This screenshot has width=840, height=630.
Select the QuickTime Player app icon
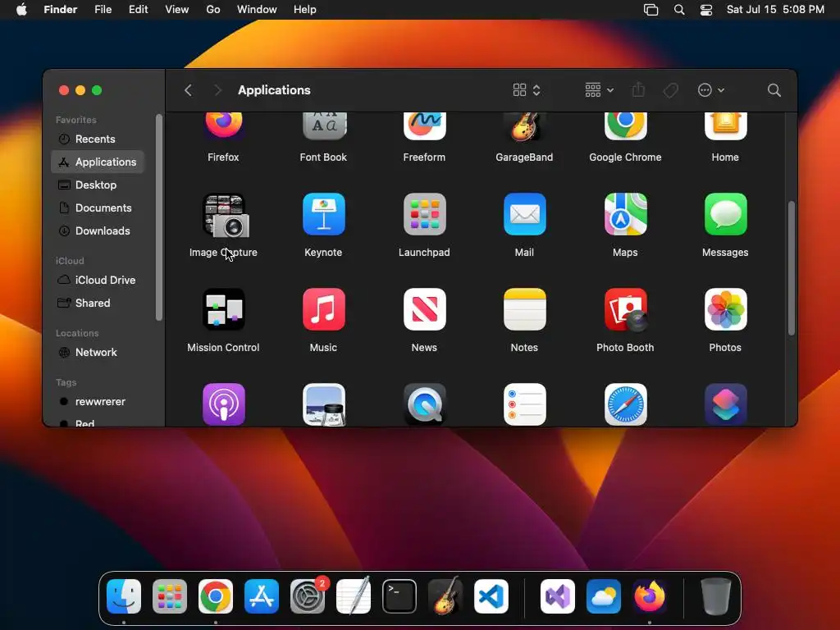click(x=424, y=404)
